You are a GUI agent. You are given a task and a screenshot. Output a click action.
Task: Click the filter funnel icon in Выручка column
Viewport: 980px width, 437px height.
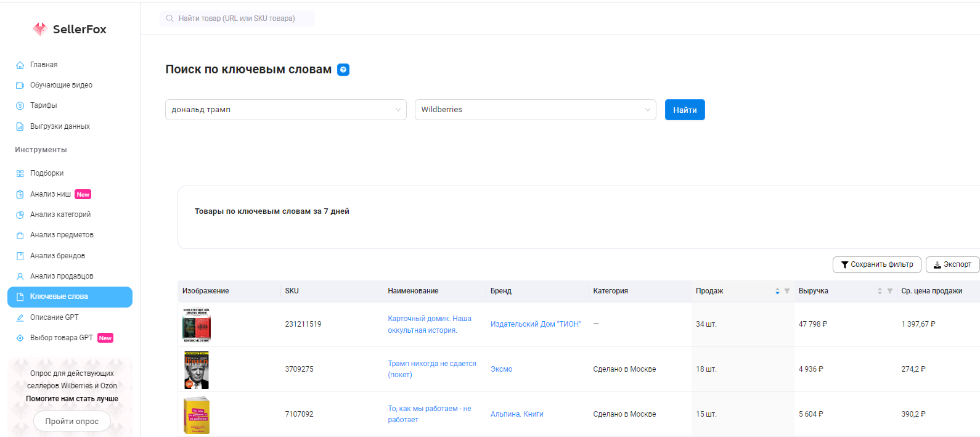click(x=890, y=291)
